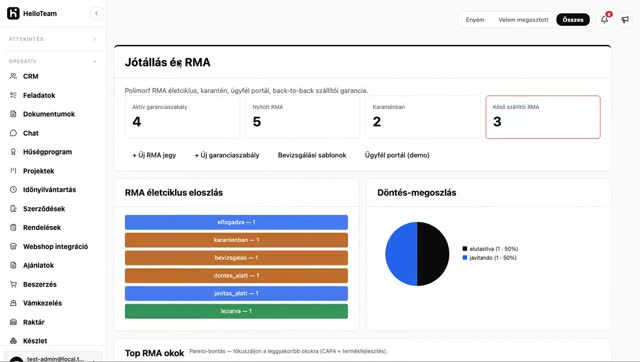Screen dimensions: 640x362
Task: Select the CRM menu label
Action: (x=31, y=76)
